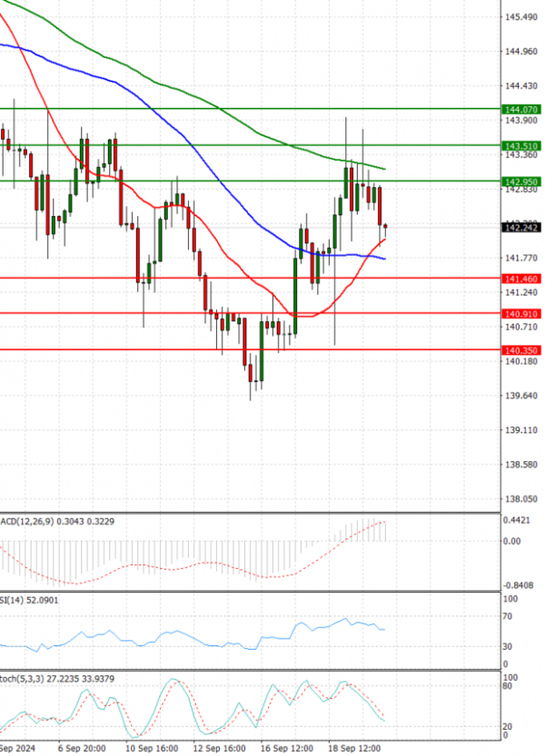Screen dimensions: 545x756
Task: Click the 145.490 value on price axis
Action: tap(520, 17)
